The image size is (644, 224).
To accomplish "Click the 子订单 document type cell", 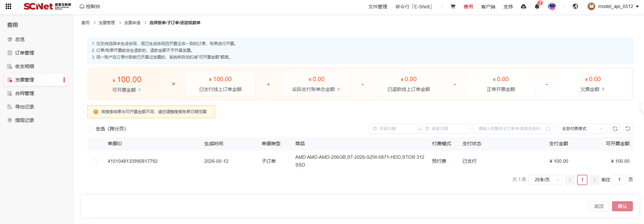I will tap(269, 161).
